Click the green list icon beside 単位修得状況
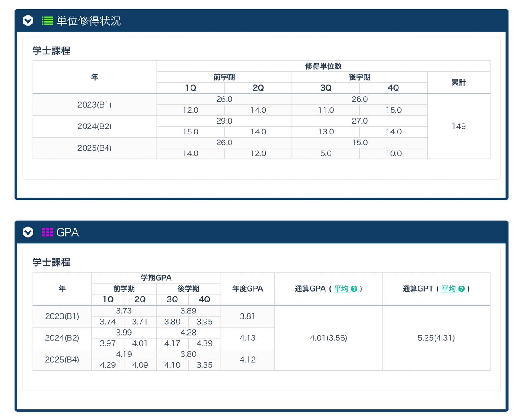 pos(47,20)
